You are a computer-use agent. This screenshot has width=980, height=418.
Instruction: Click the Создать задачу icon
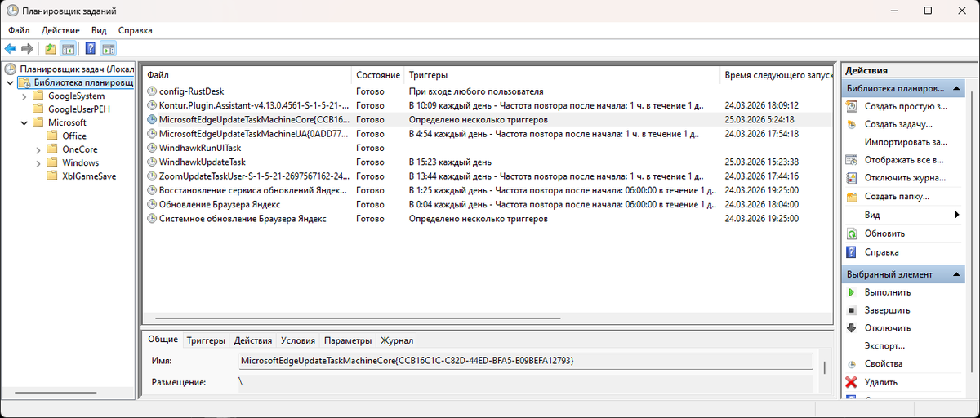(851, 124)
